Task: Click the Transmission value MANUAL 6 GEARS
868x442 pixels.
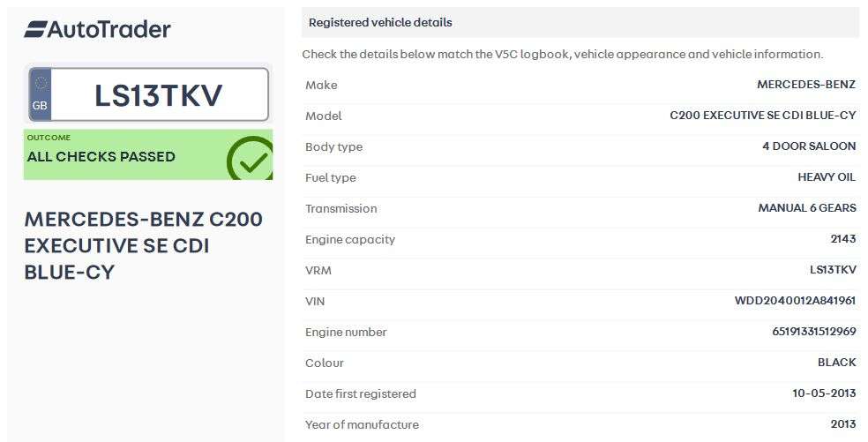Action: [806, 208]
